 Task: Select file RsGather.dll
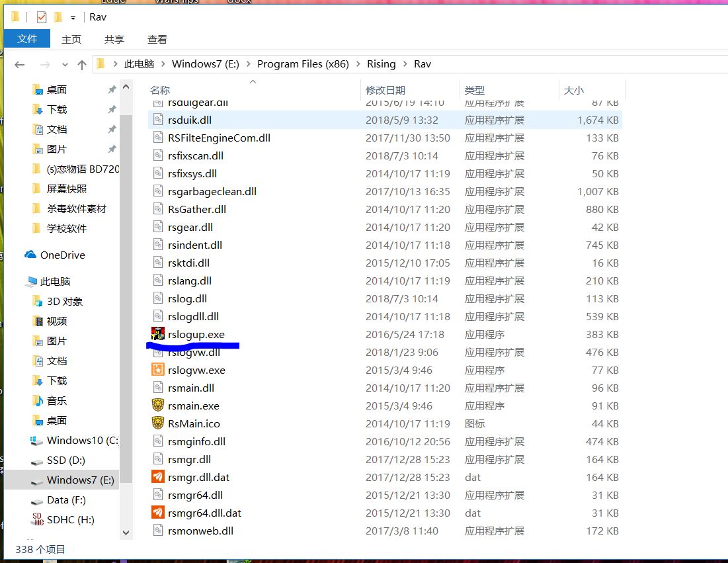385,210
